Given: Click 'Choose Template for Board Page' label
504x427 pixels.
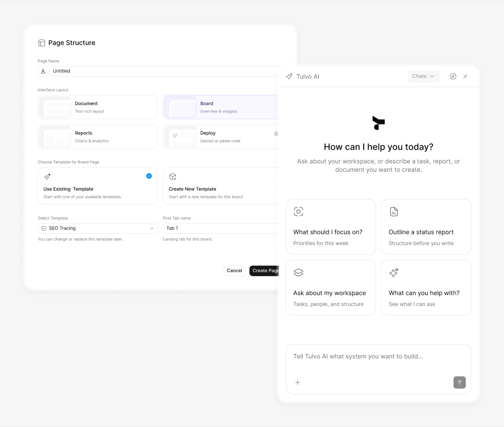Looking at the screenshot, I should [x=68, y=162].
